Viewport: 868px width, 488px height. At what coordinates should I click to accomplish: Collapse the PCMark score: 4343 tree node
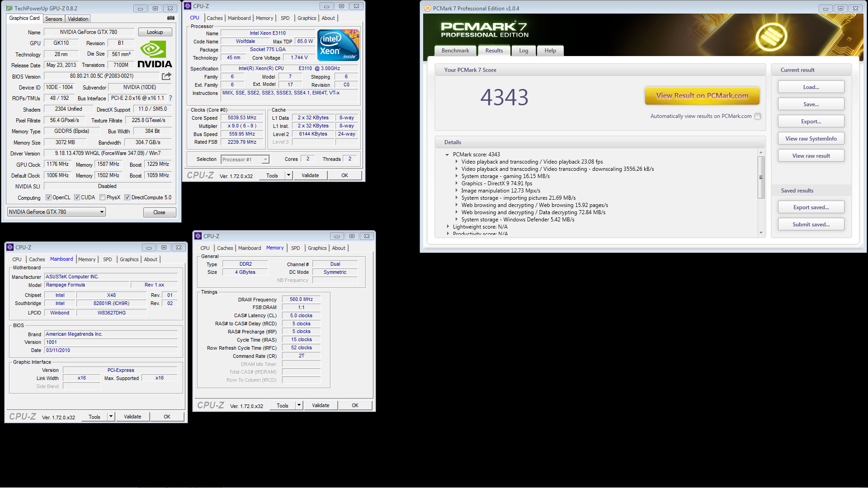click(x=447, y=155)
